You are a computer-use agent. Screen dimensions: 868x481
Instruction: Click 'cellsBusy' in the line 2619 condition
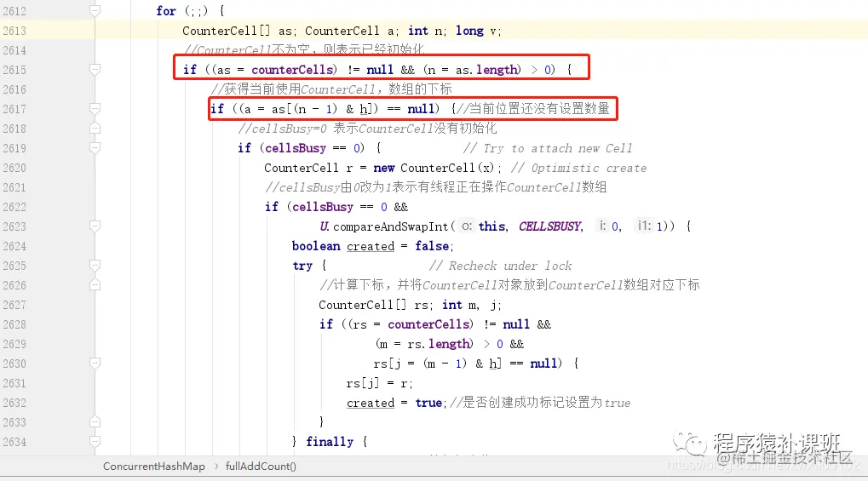296,148
